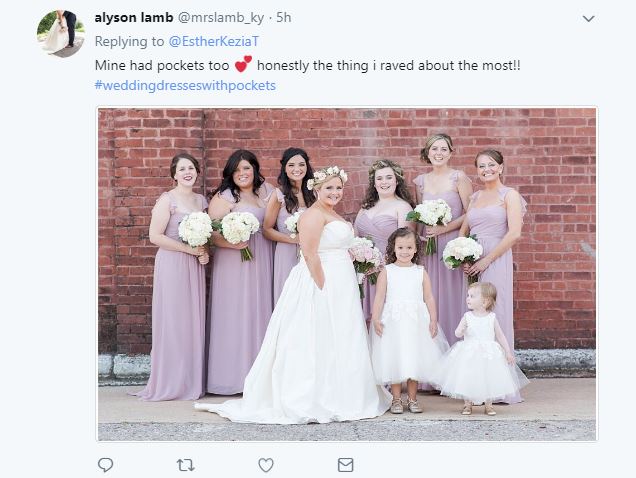Open the alyson lamb display name
This screenshot has height=478, width=636.
[134, 17]
